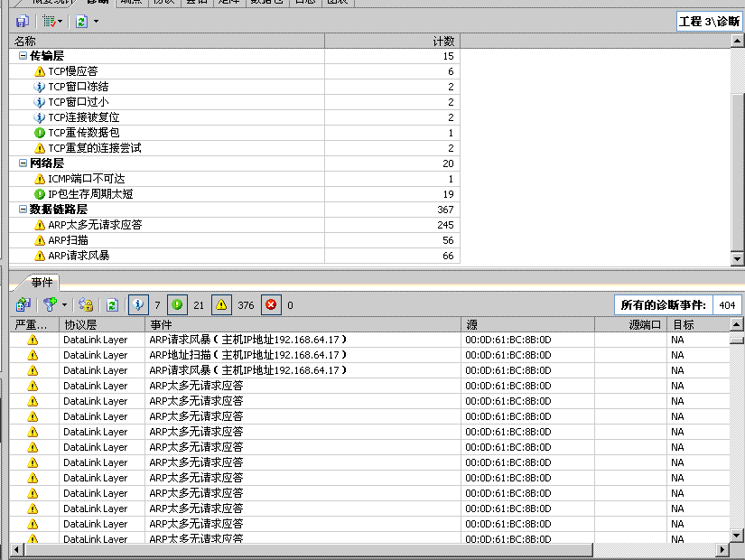This screenshot has height=560, width=745.
Task: Sort by the 计数 column header
Action: click(393, 41)
